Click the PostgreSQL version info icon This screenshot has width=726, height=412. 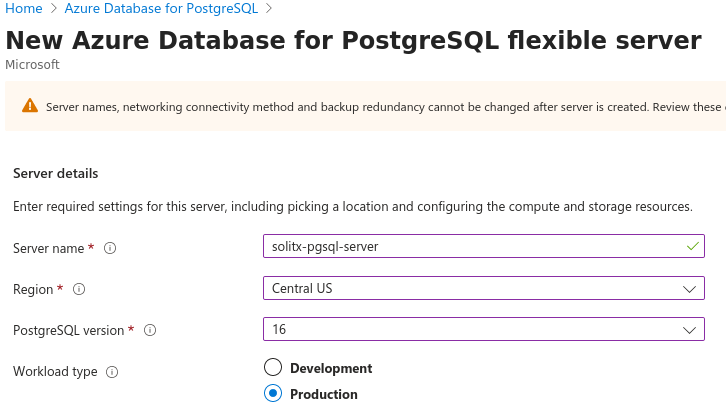coord(150,330)
